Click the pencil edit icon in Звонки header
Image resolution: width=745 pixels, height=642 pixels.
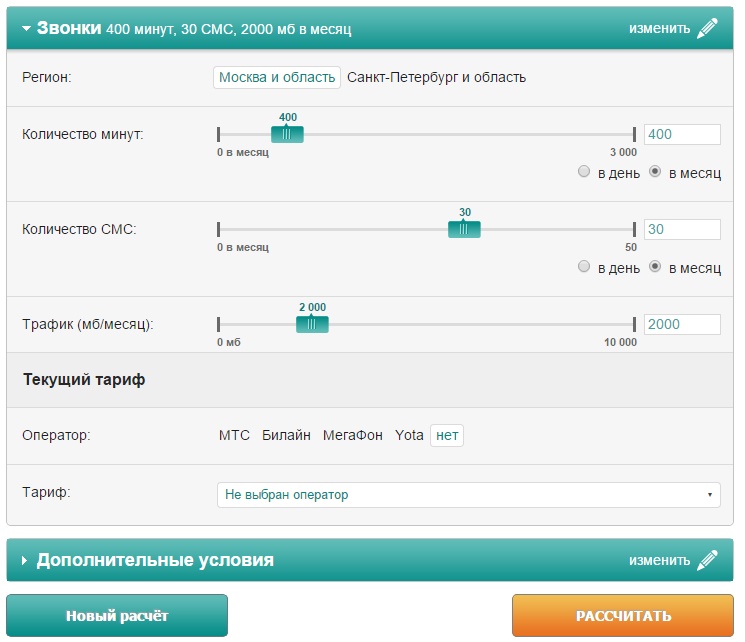[x=707, y=28]
